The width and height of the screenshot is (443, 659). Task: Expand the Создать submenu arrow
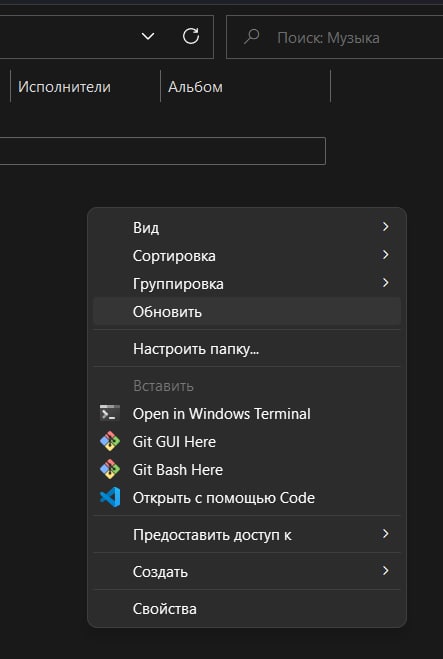pos(385,571)
